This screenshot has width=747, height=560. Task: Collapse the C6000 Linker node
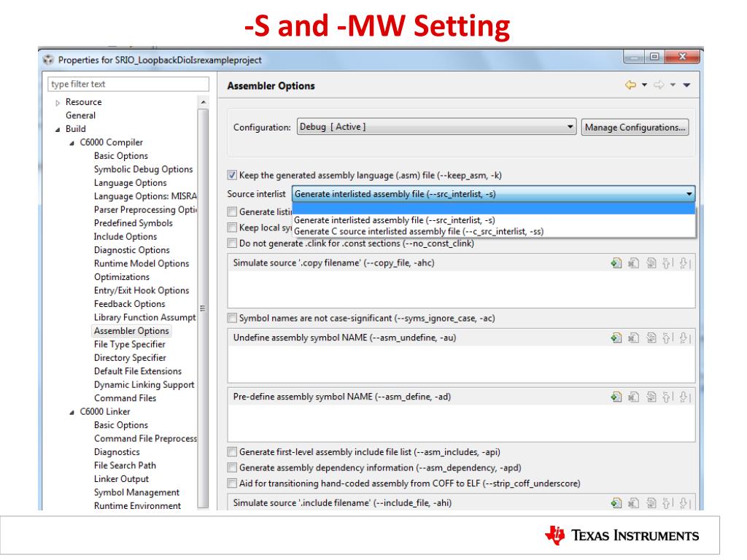tap(72, 413)
